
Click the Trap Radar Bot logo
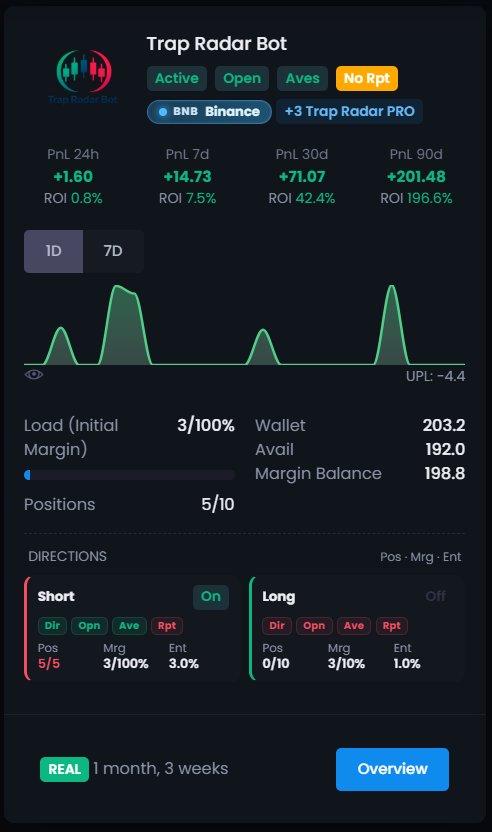point(83,77)
